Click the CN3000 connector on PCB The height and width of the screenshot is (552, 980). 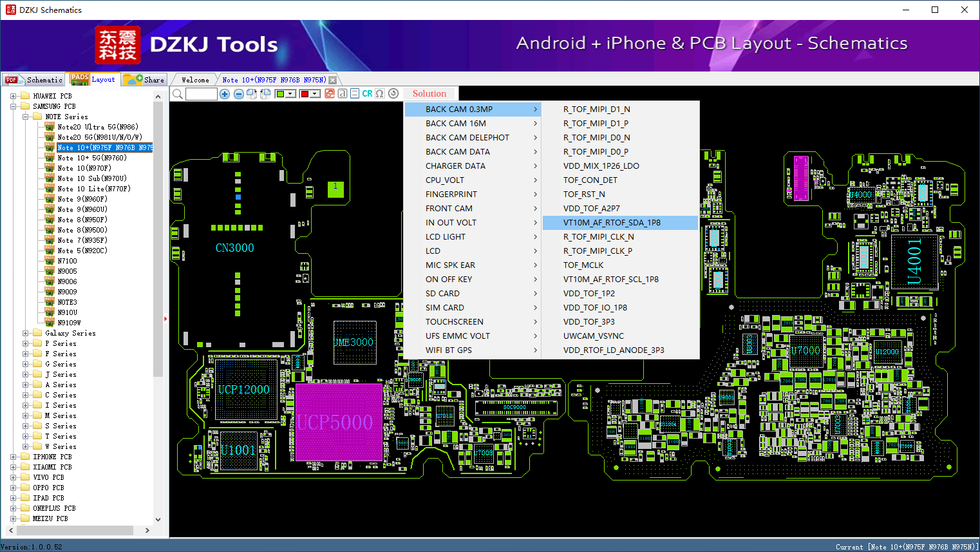[234, 248]
